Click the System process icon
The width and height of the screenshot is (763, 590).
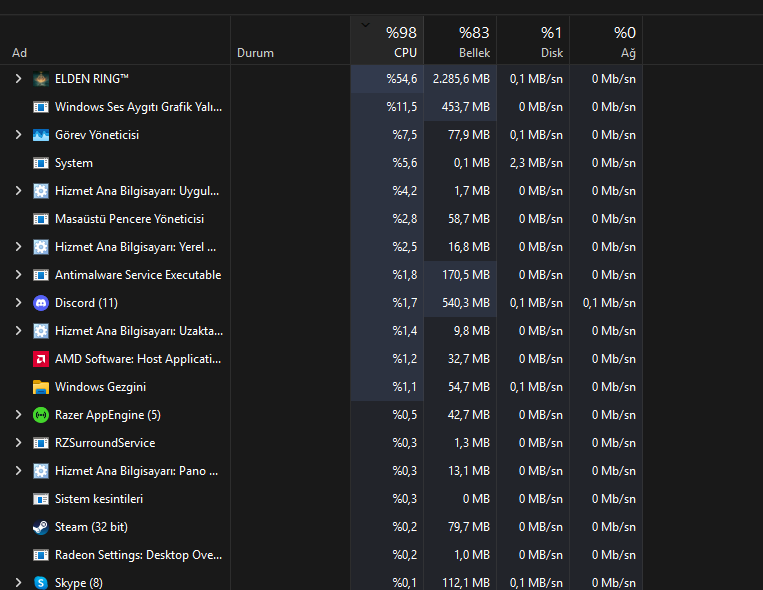pos(41,163)
